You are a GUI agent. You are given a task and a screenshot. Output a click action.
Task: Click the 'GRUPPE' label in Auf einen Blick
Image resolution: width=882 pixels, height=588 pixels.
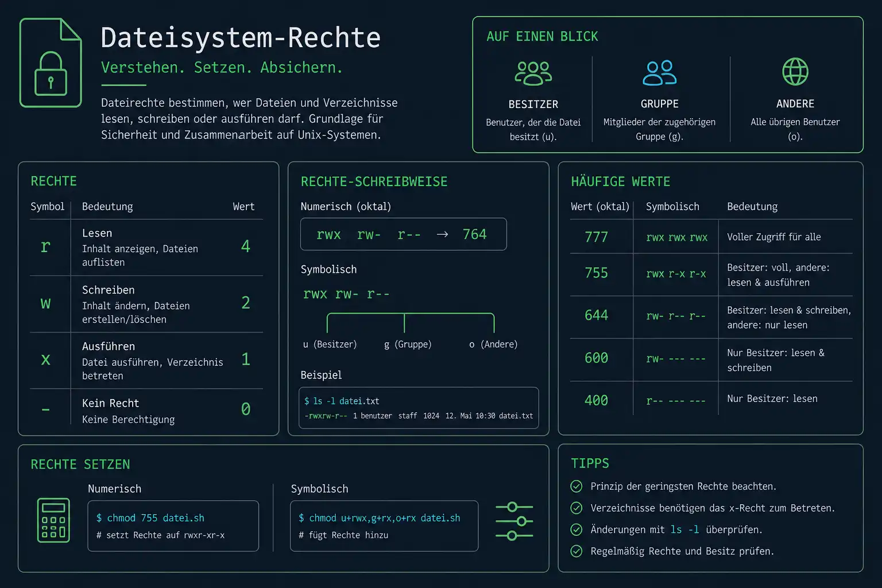click(x=660, y=104)
